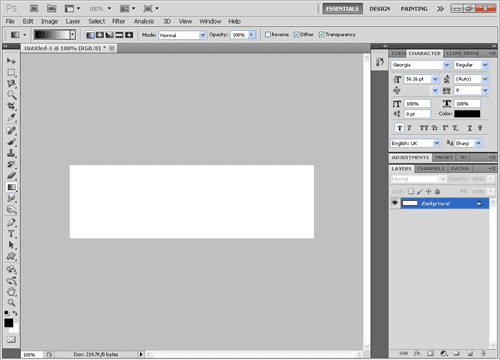Select the Healing Brush tool
Viewport: 500px width, 360px height.
pos(11,131)
